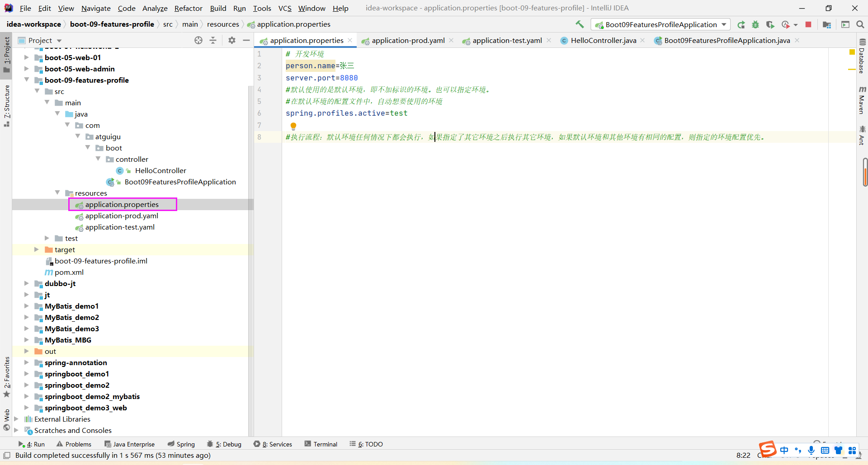Start debugging with the green bug icon
This screenshot has width=868, height=465.
(x=755, y=25)
